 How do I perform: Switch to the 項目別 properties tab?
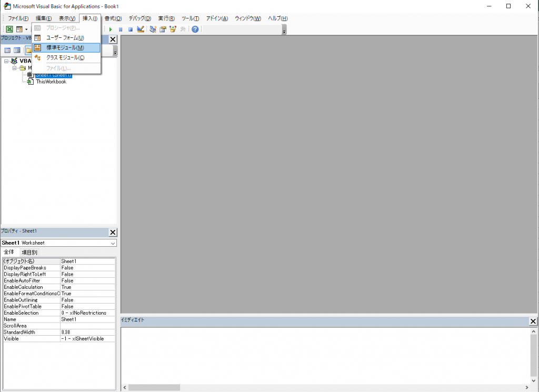(29, 253)
